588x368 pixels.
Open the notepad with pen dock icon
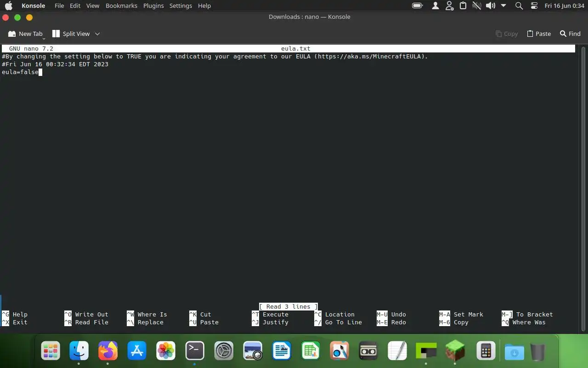click(397, 351)
